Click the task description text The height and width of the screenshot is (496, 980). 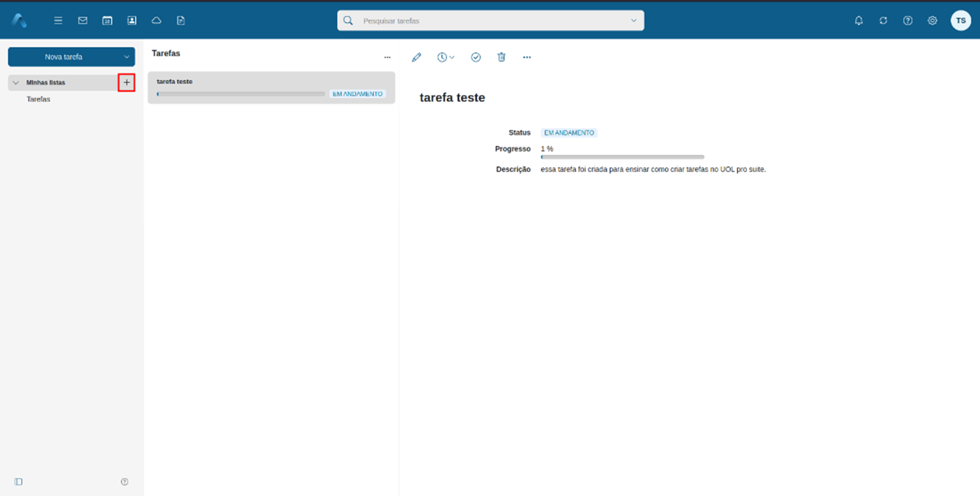[x=653, y=169]
